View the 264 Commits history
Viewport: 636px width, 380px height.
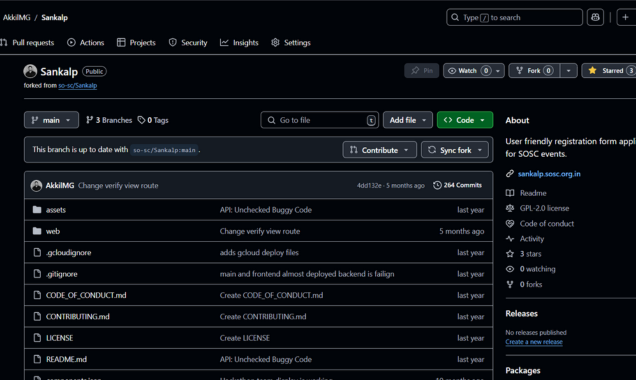(458, 185)
